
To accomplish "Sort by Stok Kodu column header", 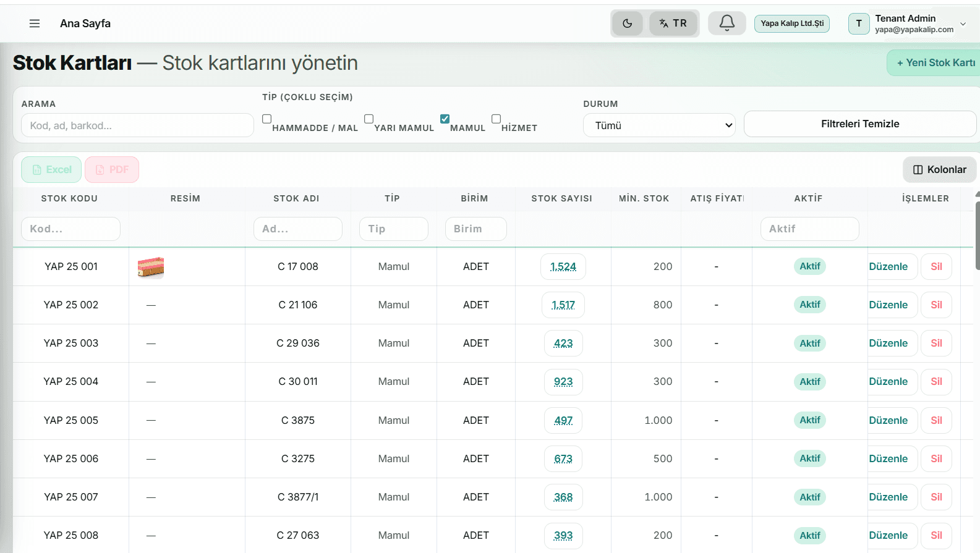I will point(69,198).
